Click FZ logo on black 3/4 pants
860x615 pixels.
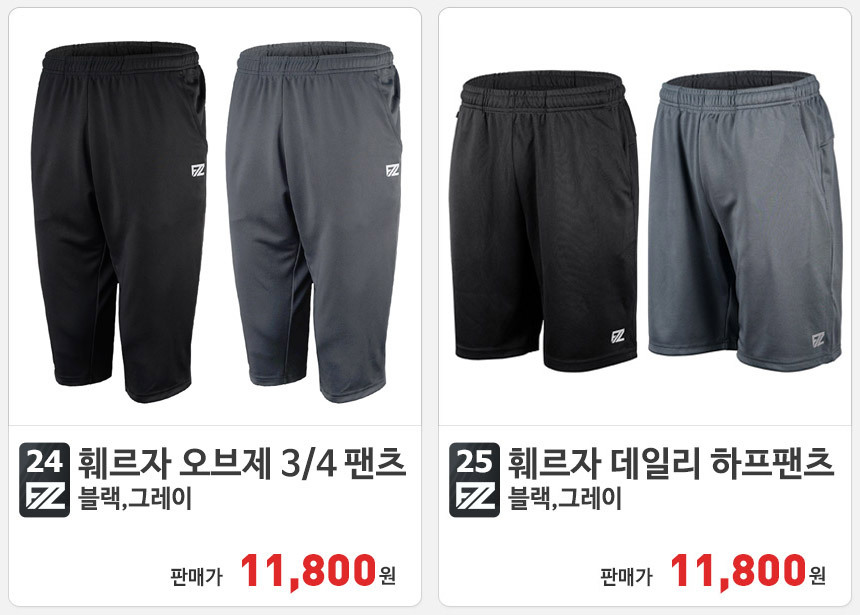pyautogui.click(x=198, y=170)
